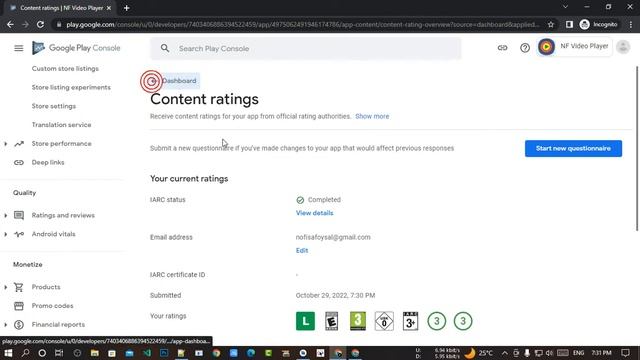Click the ESRB E rating badge
Screen dimensions: 640x360
331,321
